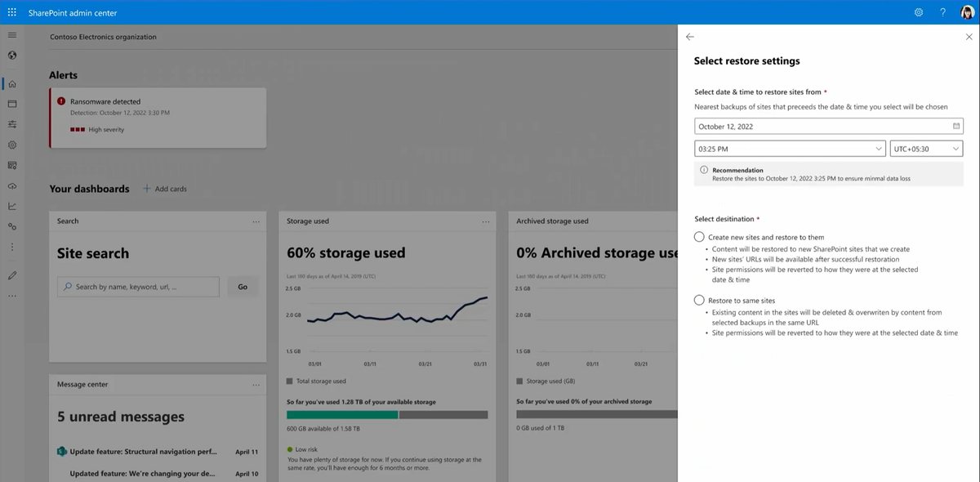Open the app launcher waffle icon
Viewport: 980px width, 482px height.
(x=11, y=12)
